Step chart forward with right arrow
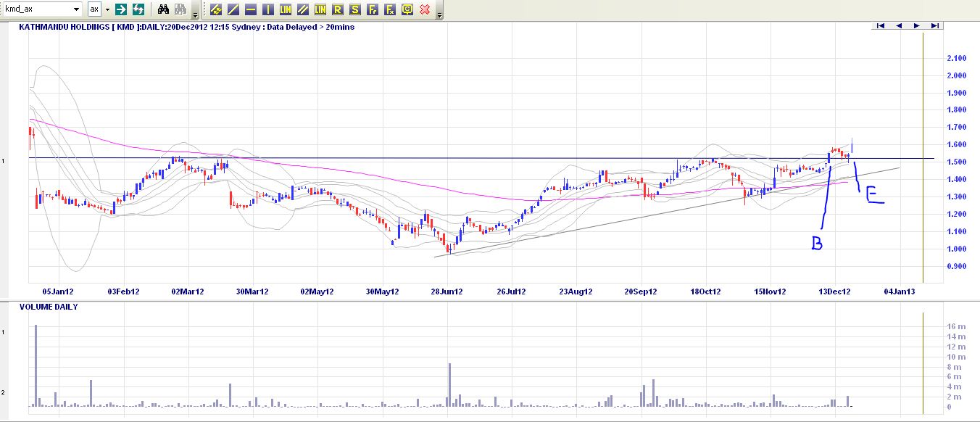The image size is (980, 422). pos(916,25)
